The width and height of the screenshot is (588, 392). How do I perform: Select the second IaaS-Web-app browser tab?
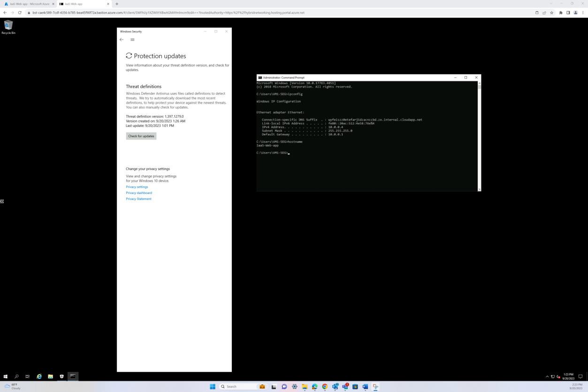pos(75,4)
